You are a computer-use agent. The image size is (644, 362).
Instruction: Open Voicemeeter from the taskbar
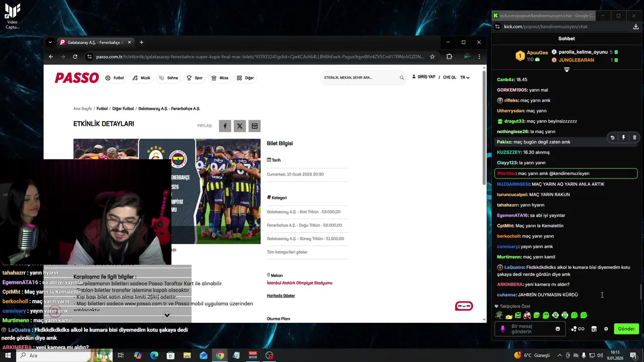(253, 355)
